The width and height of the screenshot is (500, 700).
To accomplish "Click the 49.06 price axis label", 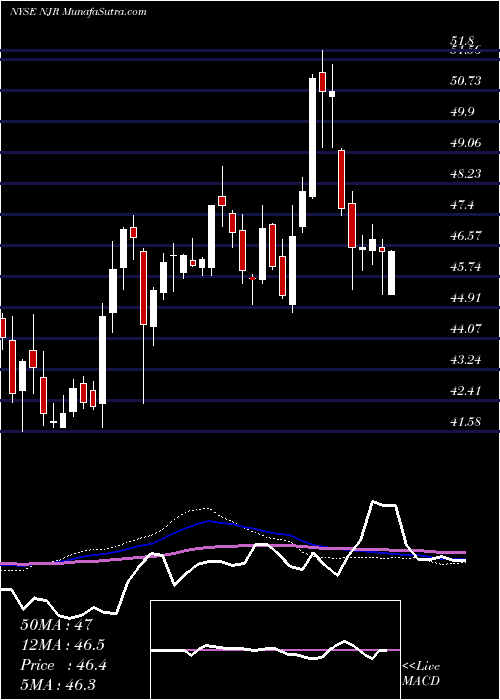I will click(466, 142).
